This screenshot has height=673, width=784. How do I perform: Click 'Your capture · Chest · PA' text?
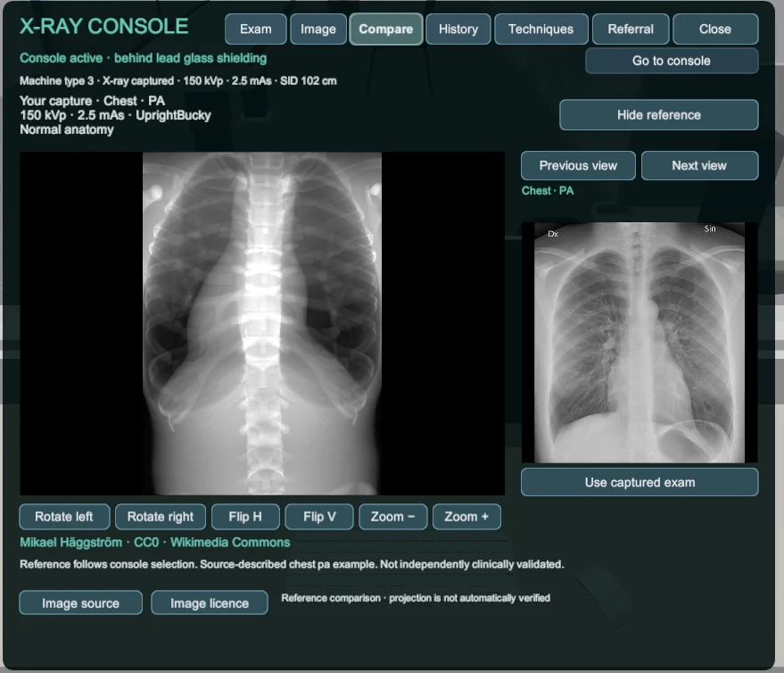pyautogui.click(x=92, y=101)
